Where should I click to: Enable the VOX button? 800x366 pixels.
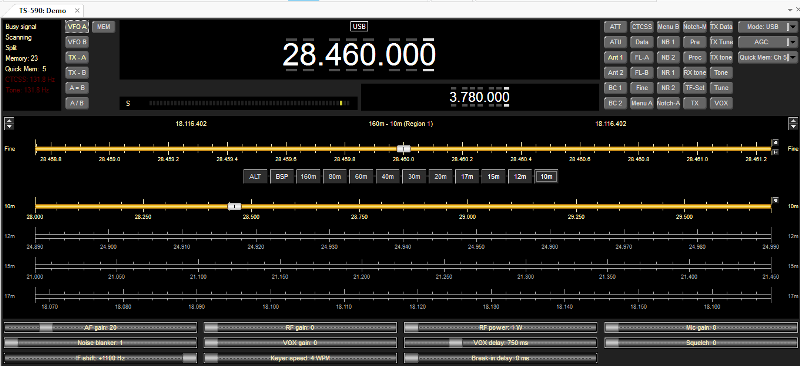721,103
